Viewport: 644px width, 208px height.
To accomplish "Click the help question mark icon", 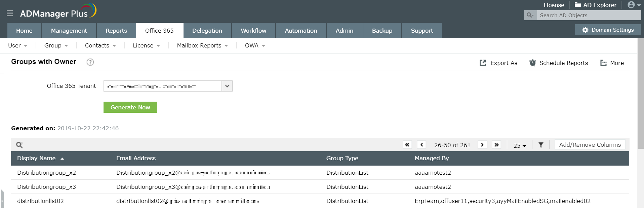I will coord(90,62).
